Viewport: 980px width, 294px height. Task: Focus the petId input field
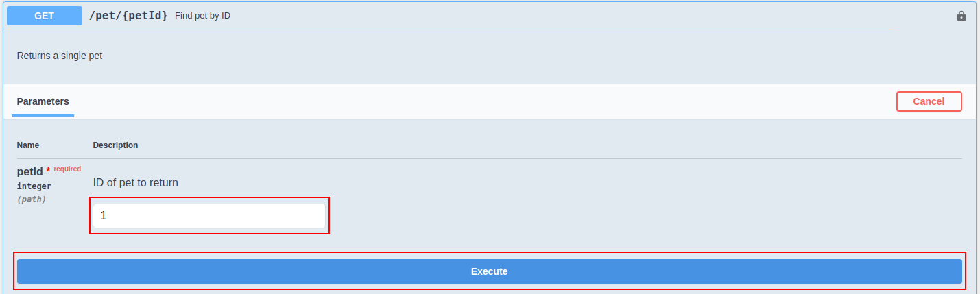tap(208, 216)
